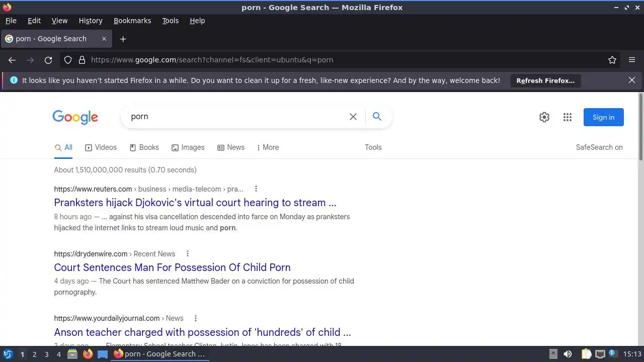Open Google quick settings gear

(544, 117)
